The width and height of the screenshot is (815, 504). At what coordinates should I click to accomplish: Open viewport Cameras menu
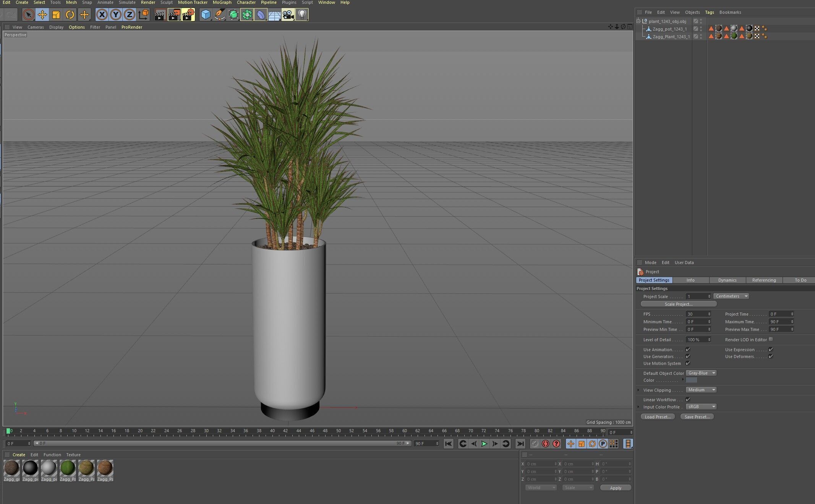[36, 27]
